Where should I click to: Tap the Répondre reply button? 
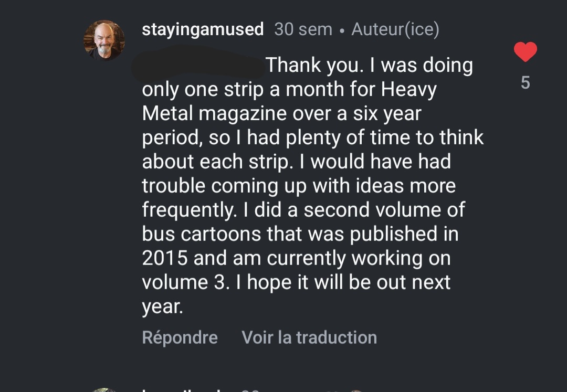[x=180, y=337]
